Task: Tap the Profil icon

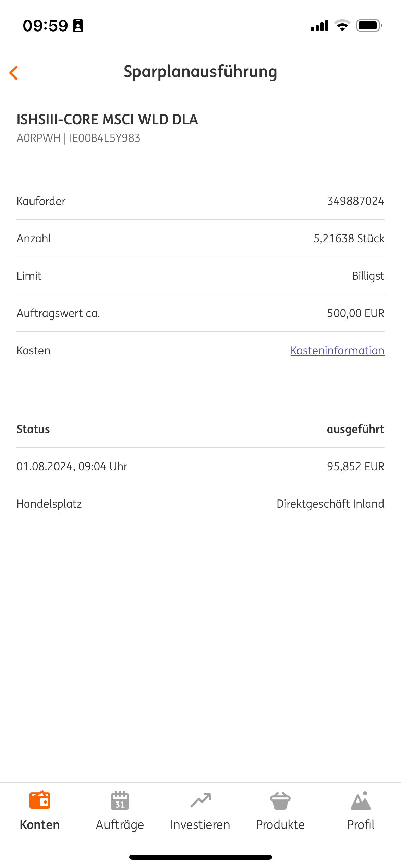Action: [361, 801]
